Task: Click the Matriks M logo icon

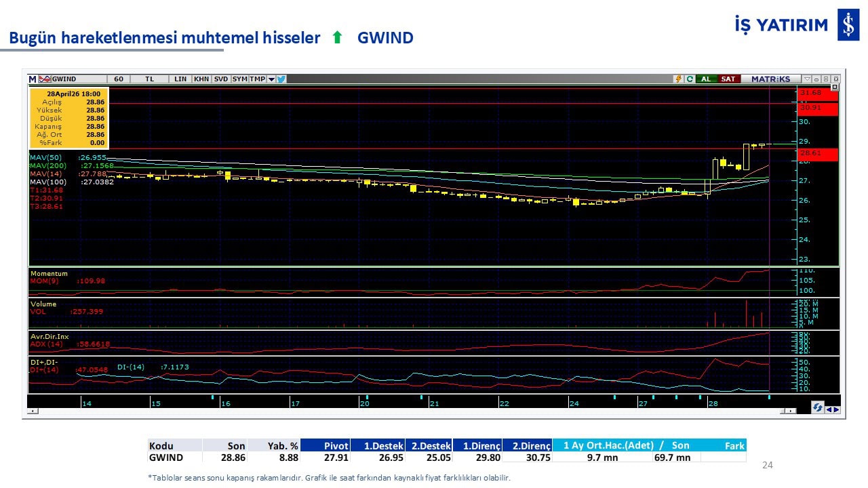Action: [x=33, y=79]
